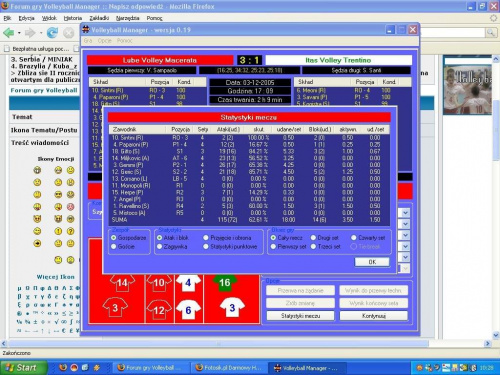
Task: Click SUMA row in stats table
Action: tap(249, 219)
